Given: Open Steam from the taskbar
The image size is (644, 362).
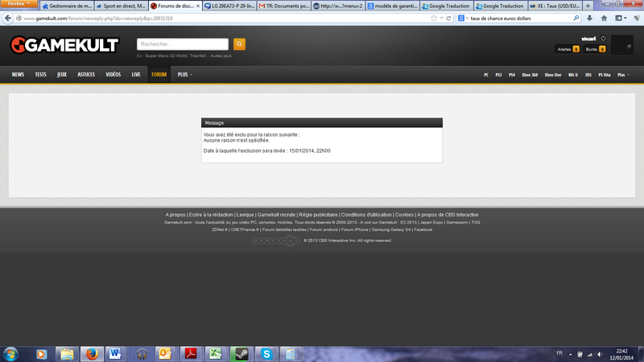Looking at the screenshot, I should 241,353.
